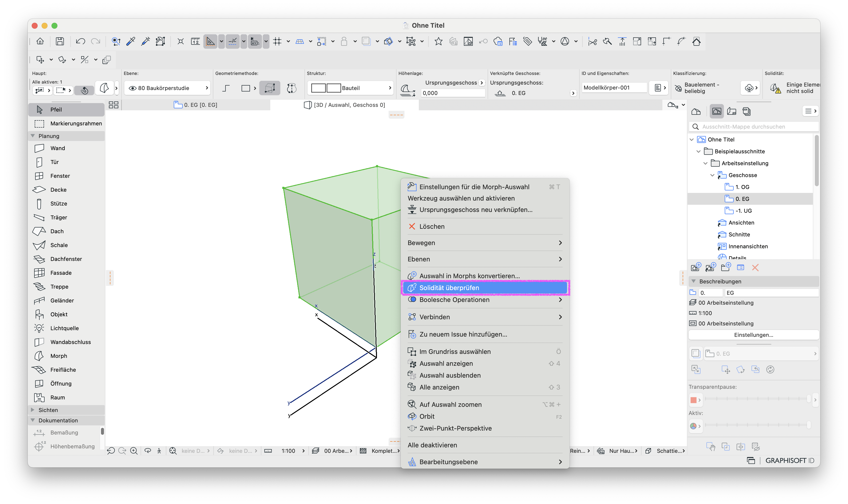Screen dimensions: 848x504
Task: Choose Solidität überprüfen from context menu
Action: click(x=485, y=288)
